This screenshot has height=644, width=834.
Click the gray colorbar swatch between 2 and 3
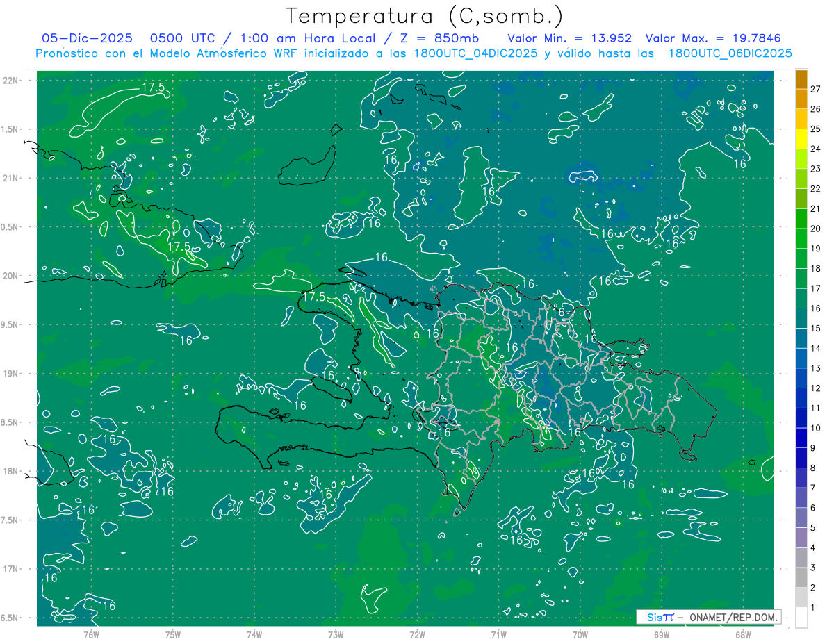coord(802,577)
